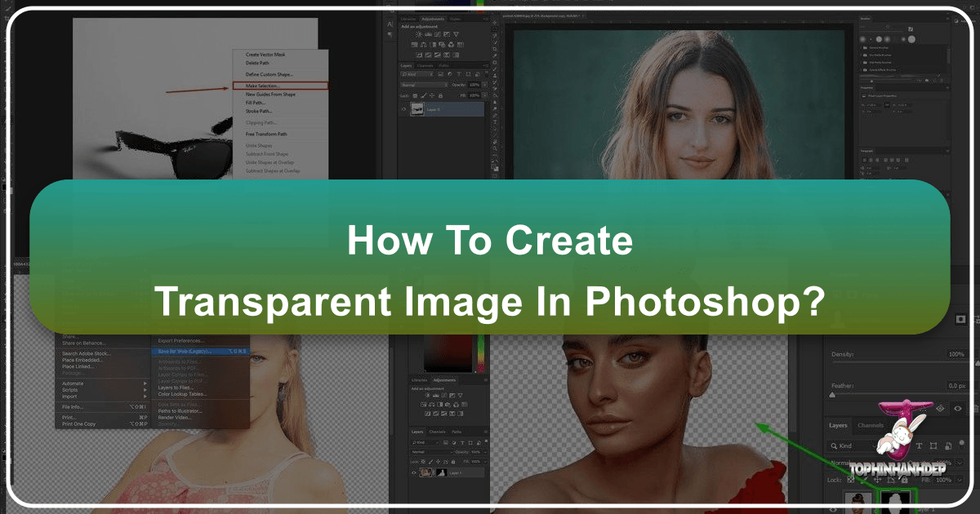This screenshot has height=514, width=980.
Task: Click Define Custom Shape in the path menu
Action: click(269, 74)
